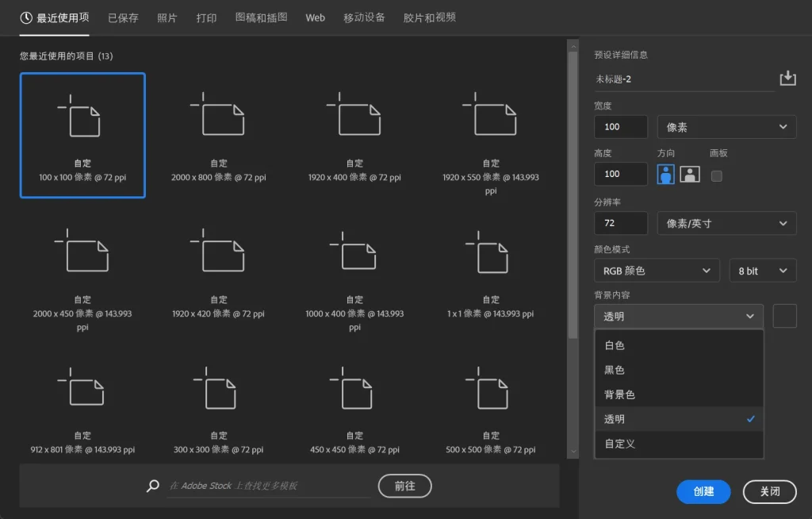Click the 前往 button next to Adobe Stock
Viewport: 812px width, 519px height.
coord(404,486)
